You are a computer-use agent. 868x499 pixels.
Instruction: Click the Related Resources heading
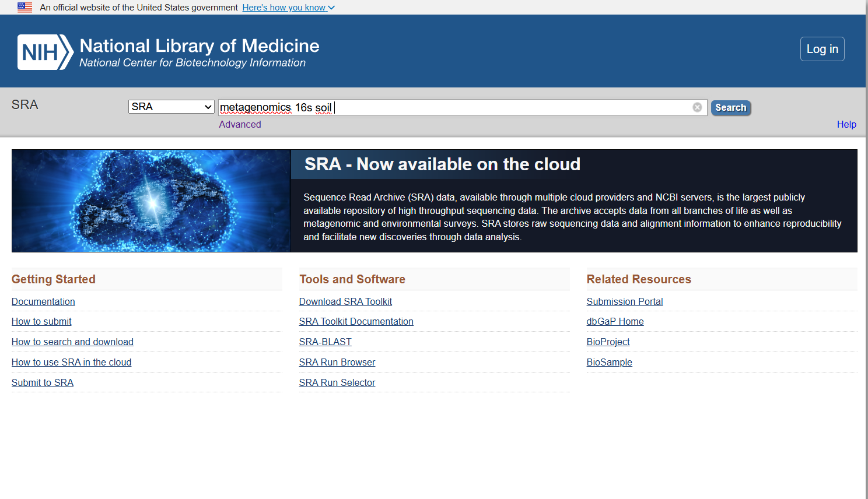tap(639, 279)
